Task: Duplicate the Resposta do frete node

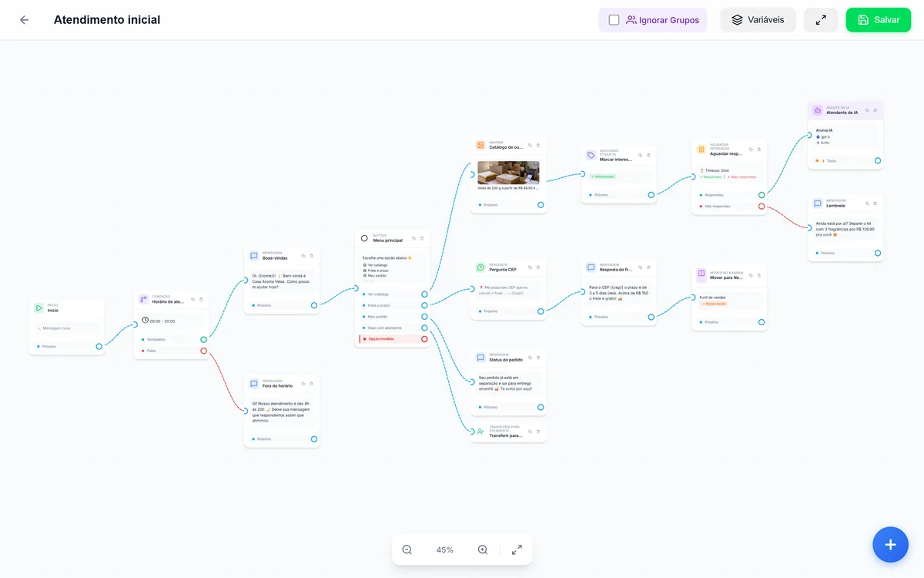Action: [641, 267]
